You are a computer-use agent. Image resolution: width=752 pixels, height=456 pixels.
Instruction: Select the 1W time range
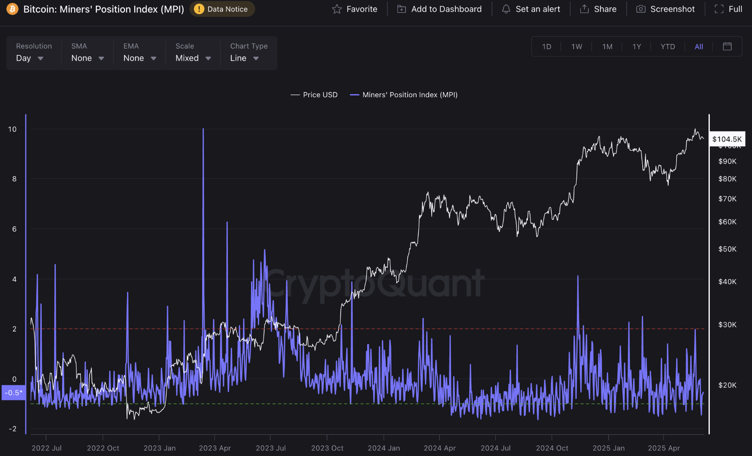click(x=576, y=47)
